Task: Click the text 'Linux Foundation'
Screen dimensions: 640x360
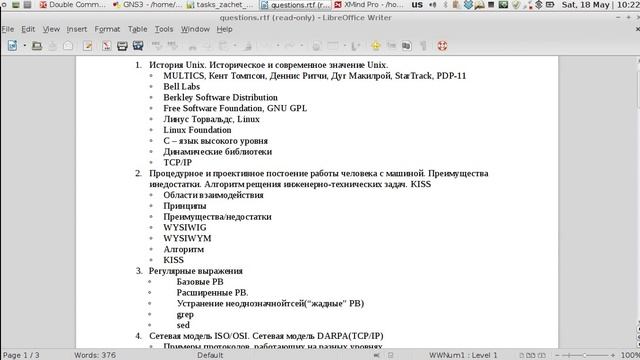Action: (197, 130)
